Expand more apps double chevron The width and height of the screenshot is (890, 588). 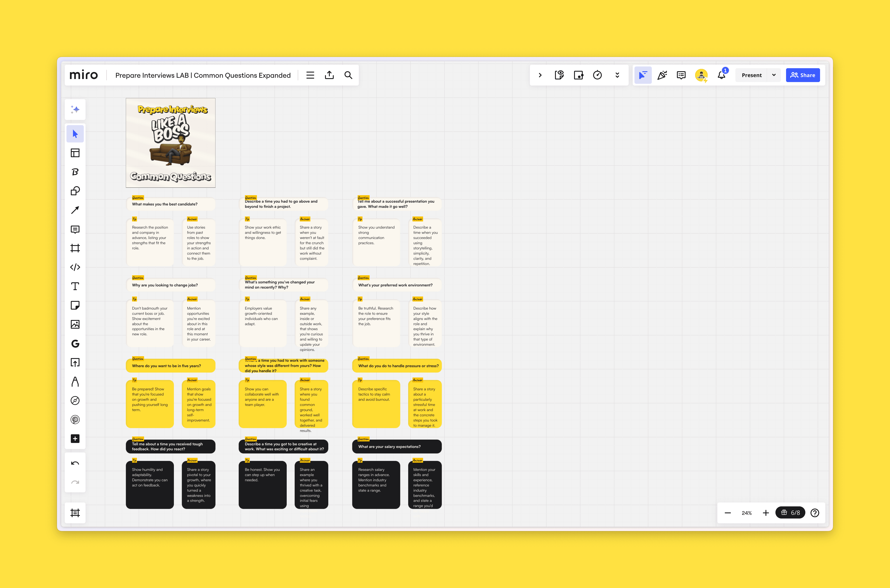point(617,75)
